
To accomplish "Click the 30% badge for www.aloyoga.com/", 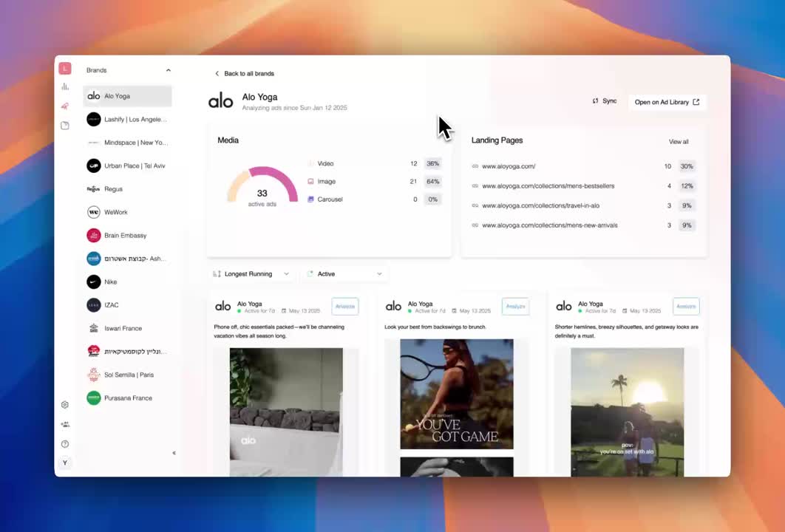I will [687, 166].
